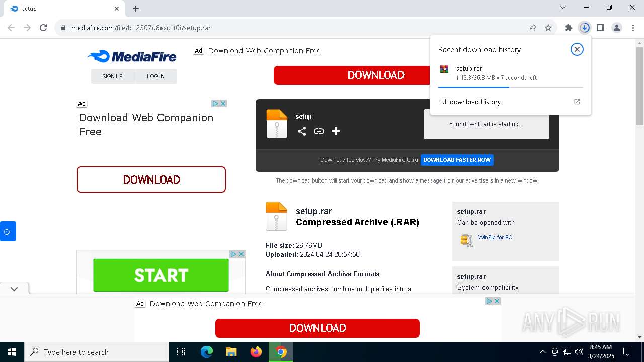Click the WinZip for PC link
644x362 pixels.
click(x=495, y=237)
